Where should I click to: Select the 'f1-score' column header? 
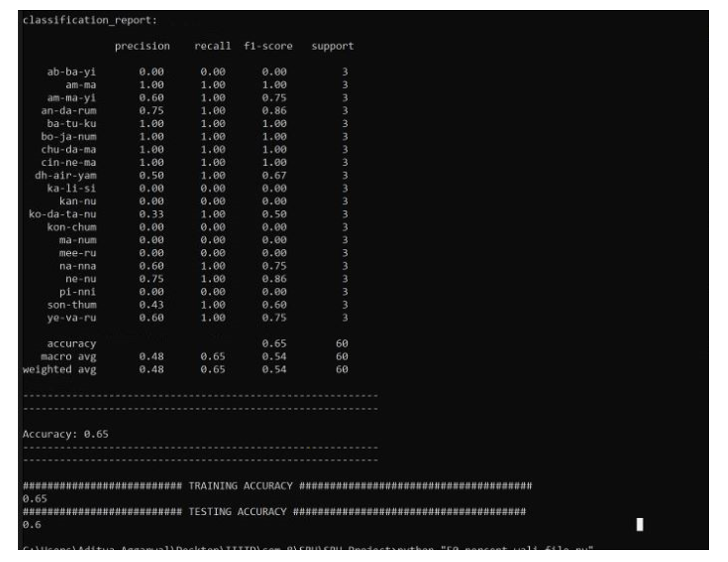[x=268, y=46]
